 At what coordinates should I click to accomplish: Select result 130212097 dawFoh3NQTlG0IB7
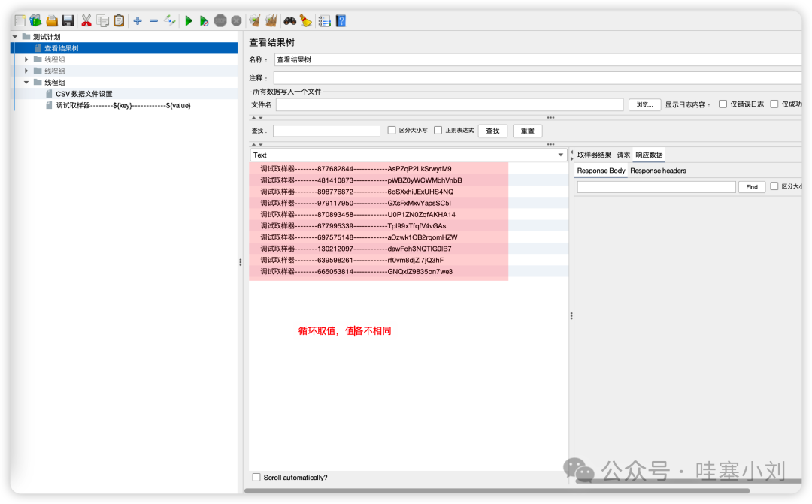point(356,249)
